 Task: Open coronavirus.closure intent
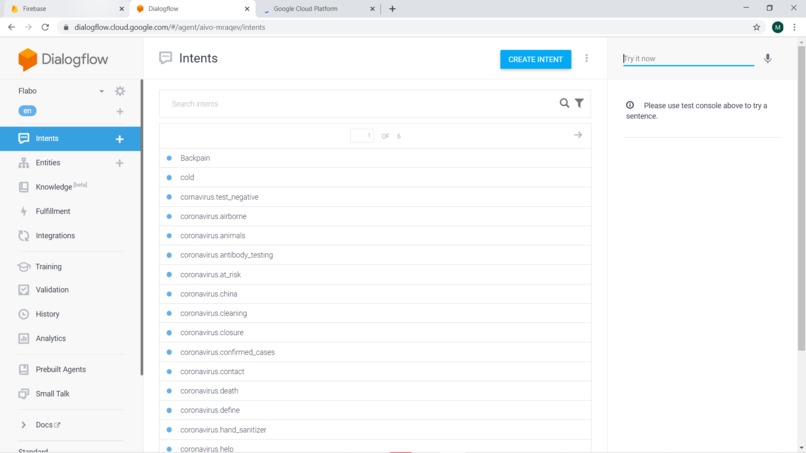click(375, 333)
